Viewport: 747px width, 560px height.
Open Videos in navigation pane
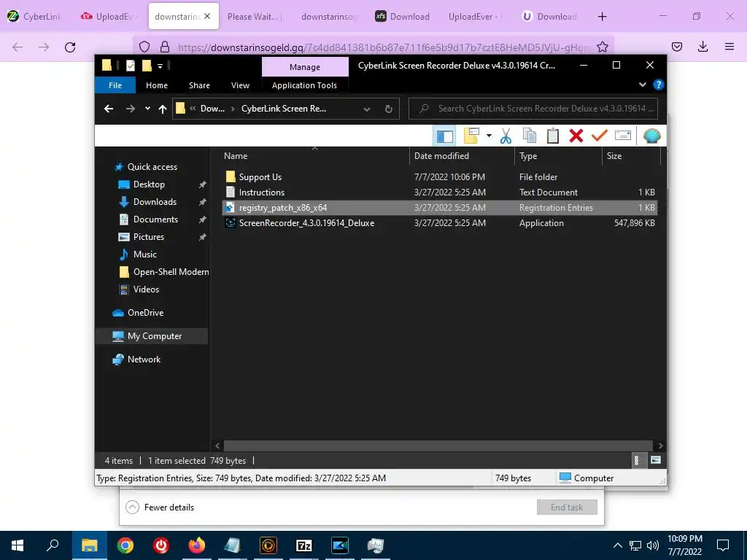pyautogui.click(x=146, y=289)
